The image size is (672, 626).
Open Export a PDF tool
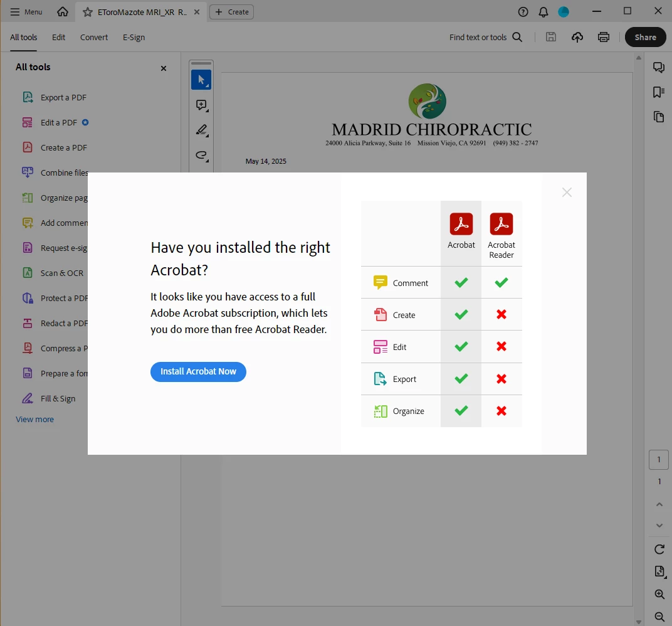click(55, 97)
